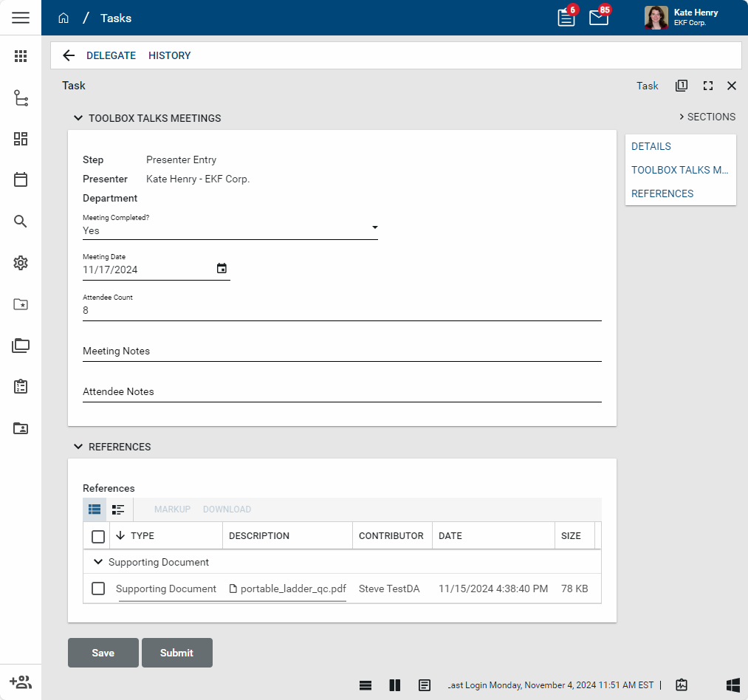Open the mail inbox with 85 unread

tap(599, 18)
